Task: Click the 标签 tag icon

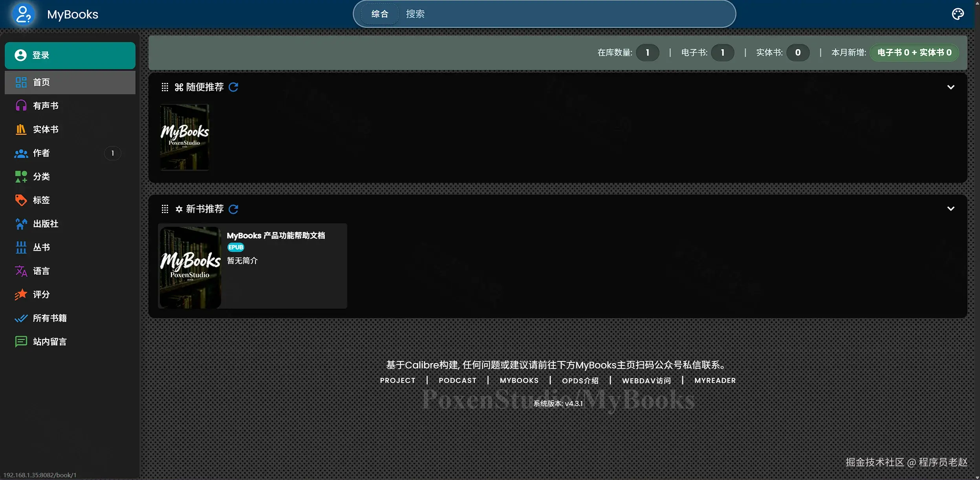Action: pos(21,200)
